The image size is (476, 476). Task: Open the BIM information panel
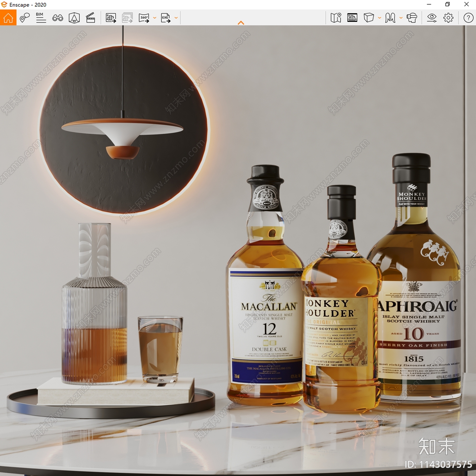(x=41, y=18)
